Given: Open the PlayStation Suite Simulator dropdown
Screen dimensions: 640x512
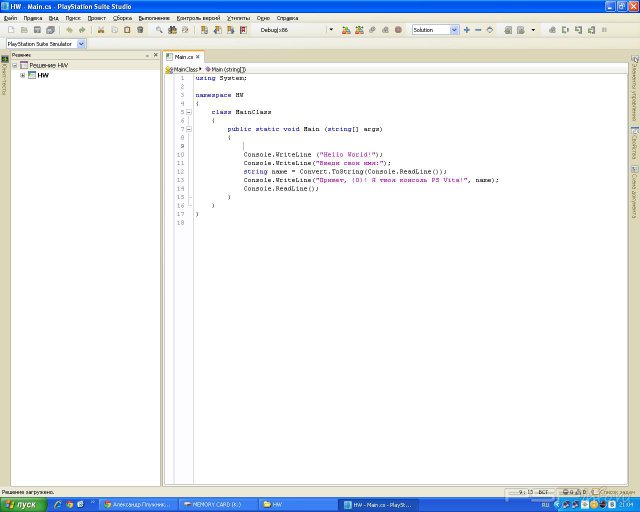Looking at the screenshot, I should [81, 44].
